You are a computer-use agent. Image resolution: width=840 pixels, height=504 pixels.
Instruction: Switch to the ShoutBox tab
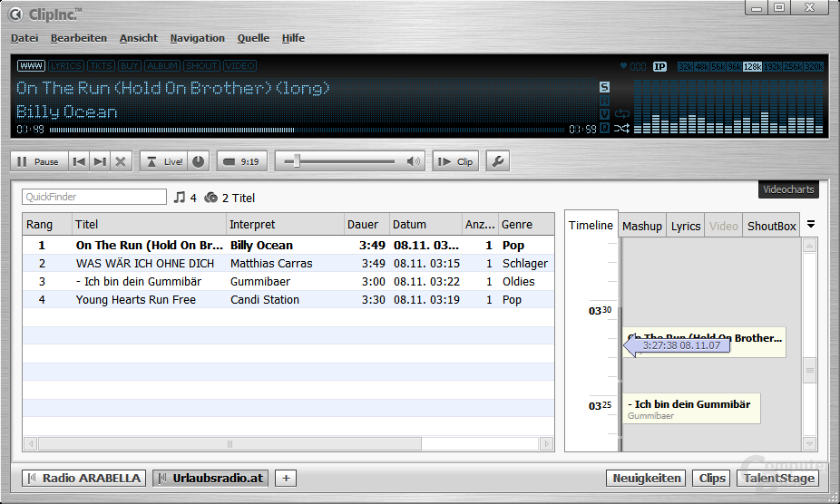[771, 226]
